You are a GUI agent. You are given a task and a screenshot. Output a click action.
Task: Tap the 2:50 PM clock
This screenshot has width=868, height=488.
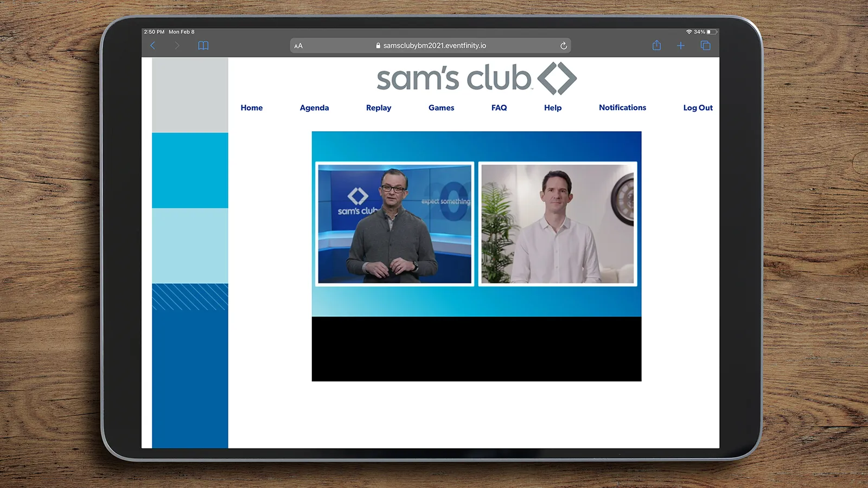click(154, 32)
